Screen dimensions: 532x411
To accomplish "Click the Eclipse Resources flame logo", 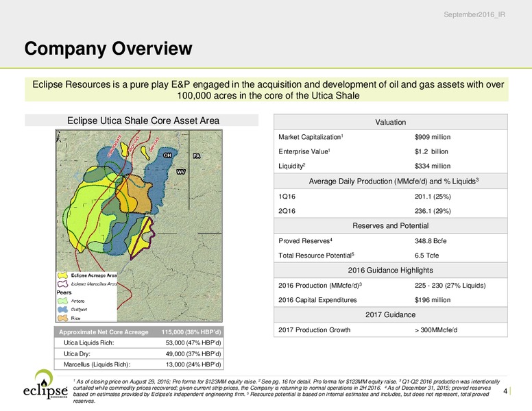I will 45,384.
